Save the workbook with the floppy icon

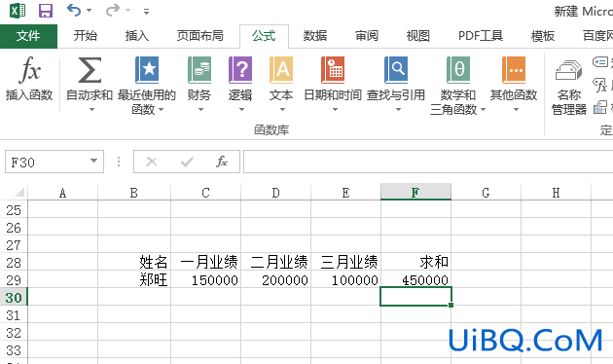click(x=46, y=11)
